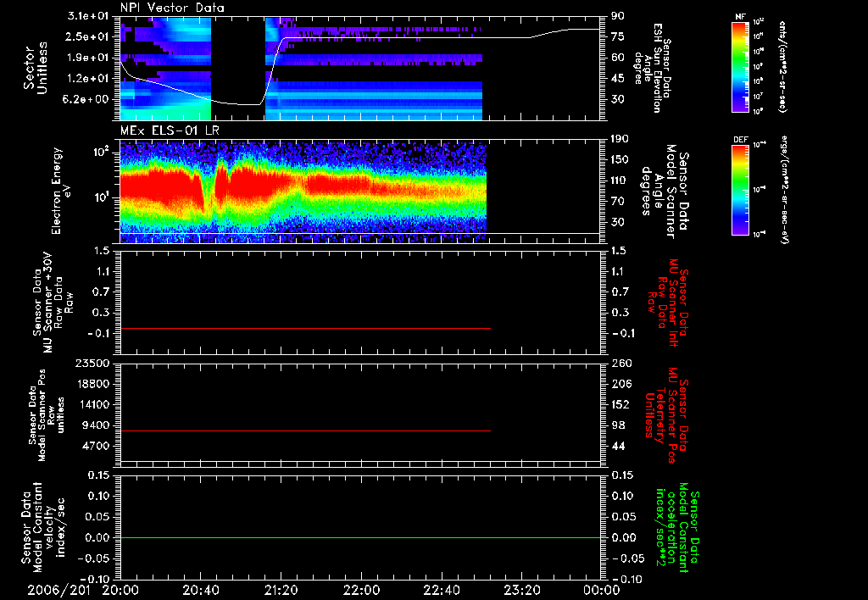Click the NF rainbow color bar
868x600 pixels.
click(x=740, y=66)
